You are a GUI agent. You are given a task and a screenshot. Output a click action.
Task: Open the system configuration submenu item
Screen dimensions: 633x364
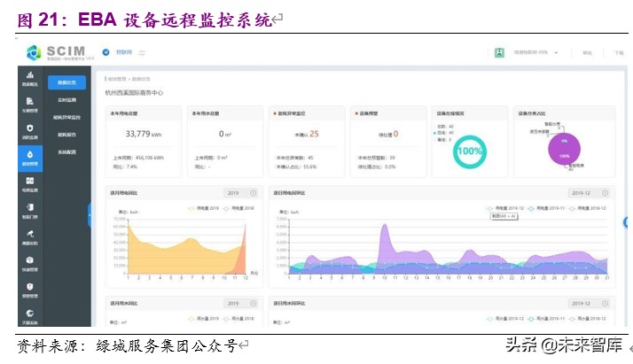pos(66,152)
